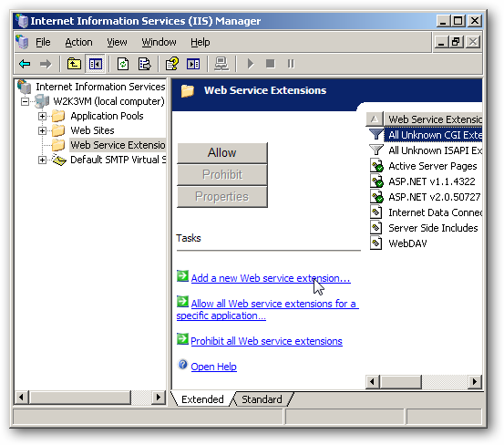
Task: Collapse the W2K3VM (local computer) node
Action: tap(25, 101)
